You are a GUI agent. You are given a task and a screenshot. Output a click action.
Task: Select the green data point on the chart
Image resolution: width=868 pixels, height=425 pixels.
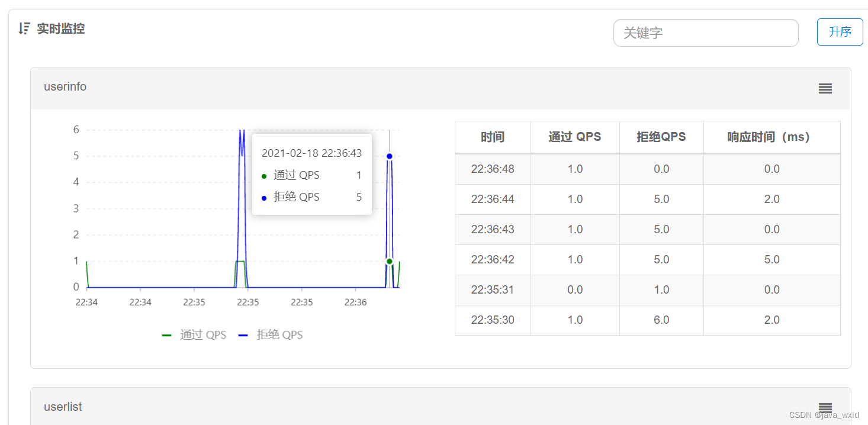point(390,260)
